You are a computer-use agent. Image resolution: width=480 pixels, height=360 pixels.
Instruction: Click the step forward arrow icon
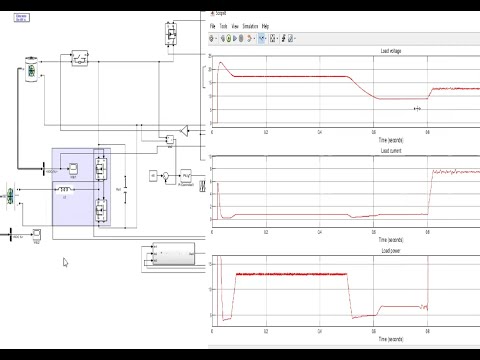coord(235,39)
